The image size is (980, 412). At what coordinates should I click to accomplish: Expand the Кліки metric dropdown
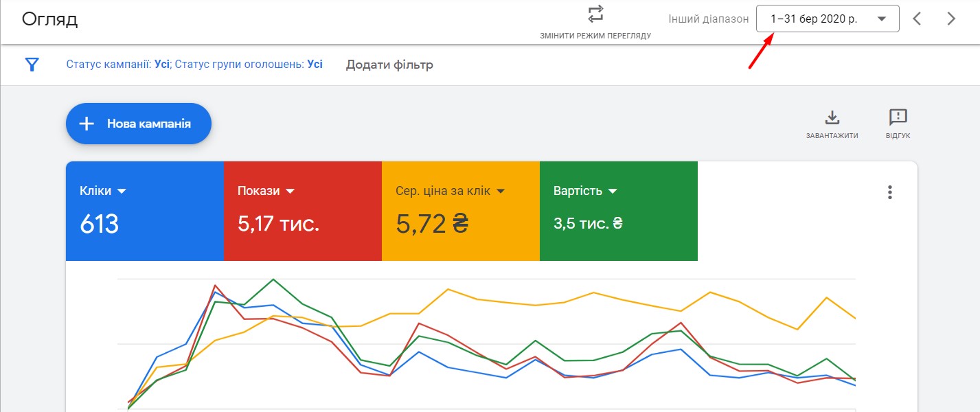pos(122,191)
